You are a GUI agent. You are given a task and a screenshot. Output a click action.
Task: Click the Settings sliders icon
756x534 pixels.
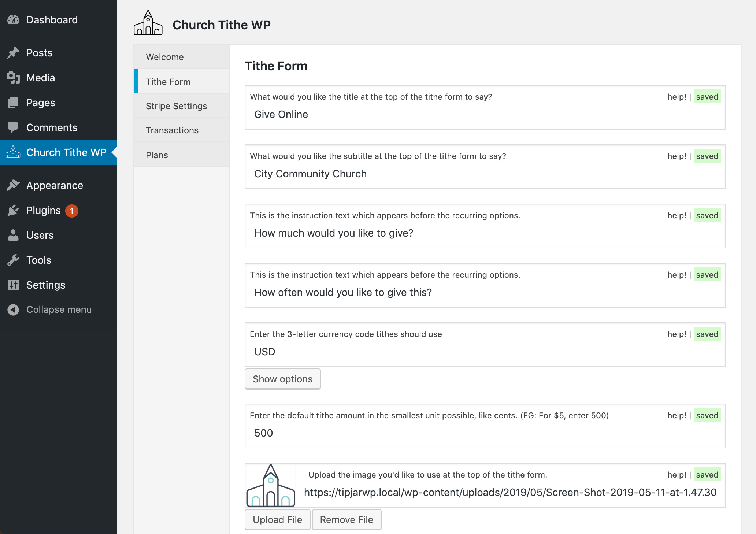(13, 285)
